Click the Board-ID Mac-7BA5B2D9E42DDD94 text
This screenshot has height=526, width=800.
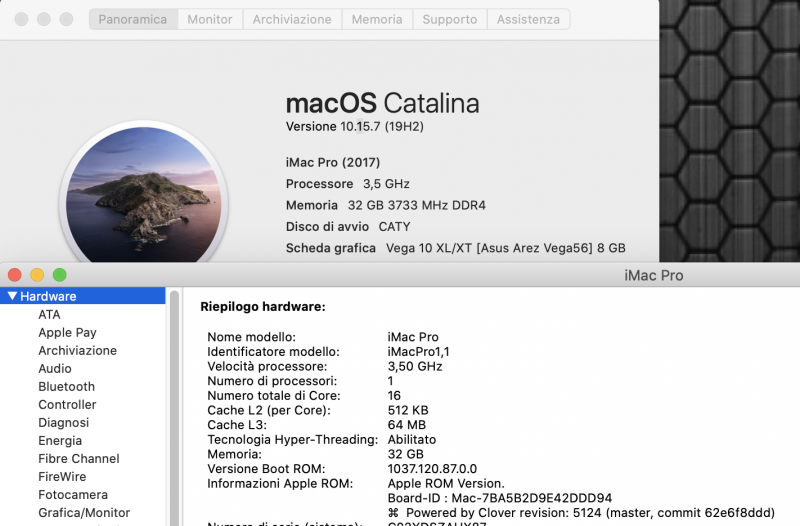[x=499, y=498]
